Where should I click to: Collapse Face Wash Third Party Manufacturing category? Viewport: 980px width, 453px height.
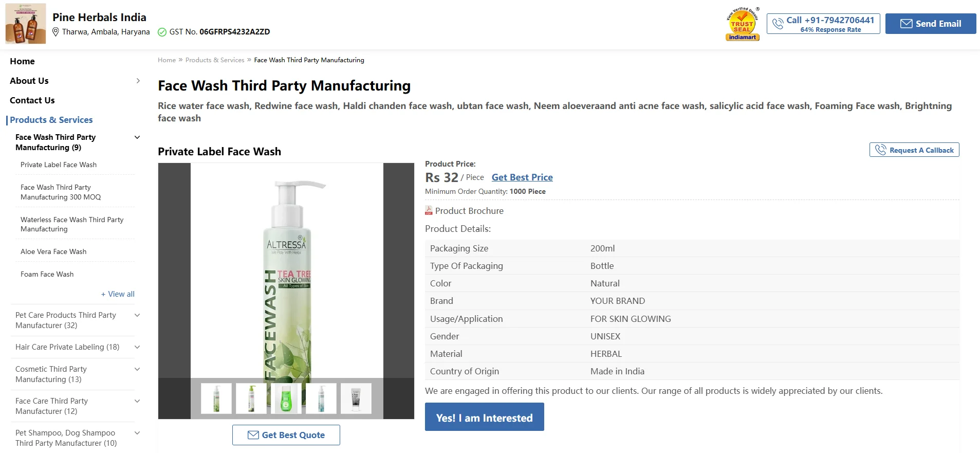pos(137,137)
